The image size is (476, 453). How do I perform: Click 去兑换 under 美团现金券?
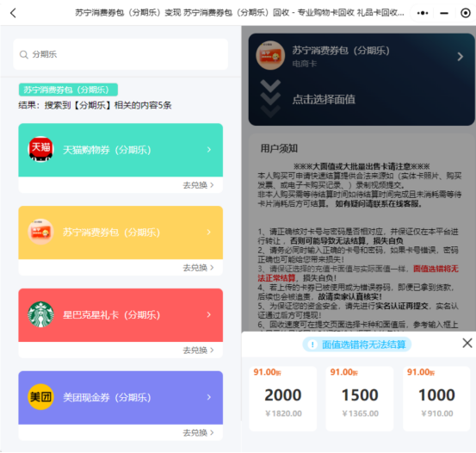[198, 432]
